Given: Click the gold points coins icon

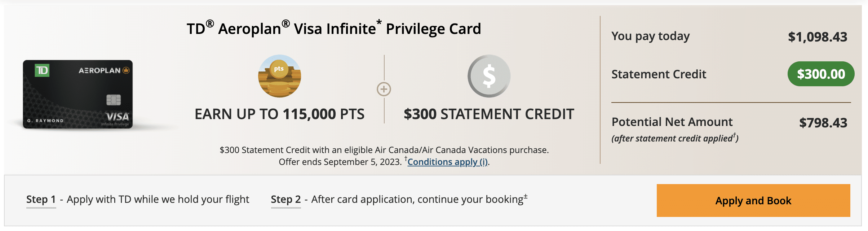Looking at the screenshot, I should (279, 76).
